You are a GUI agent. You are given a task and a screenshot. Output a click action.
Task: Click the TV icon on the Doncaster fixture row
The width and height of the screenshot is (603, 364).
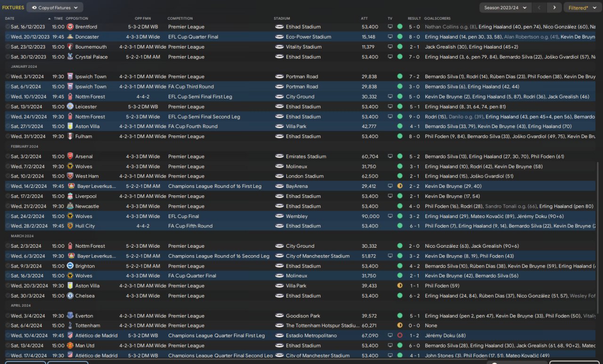390,37
